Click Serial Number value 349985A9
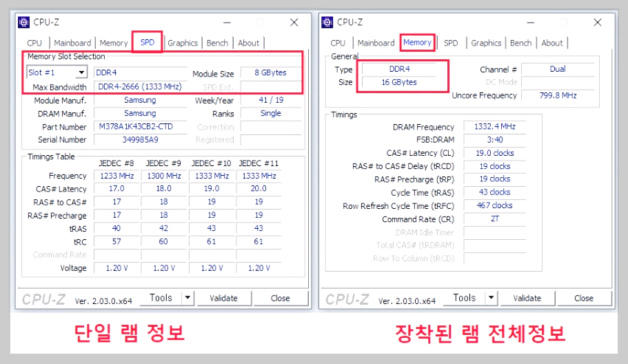 tap(140, 140)
